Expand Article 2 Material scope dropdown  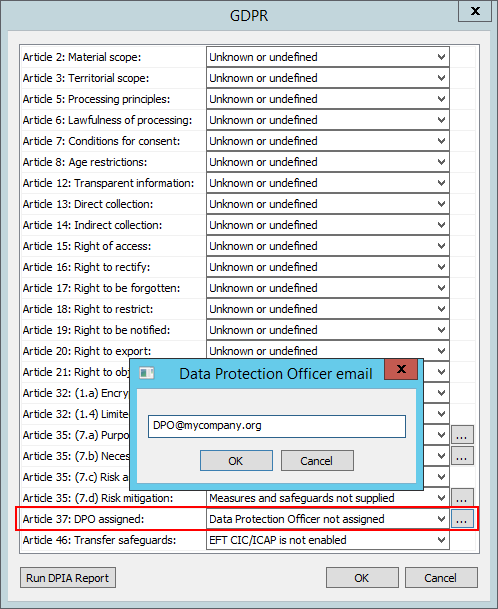(328, 57)
